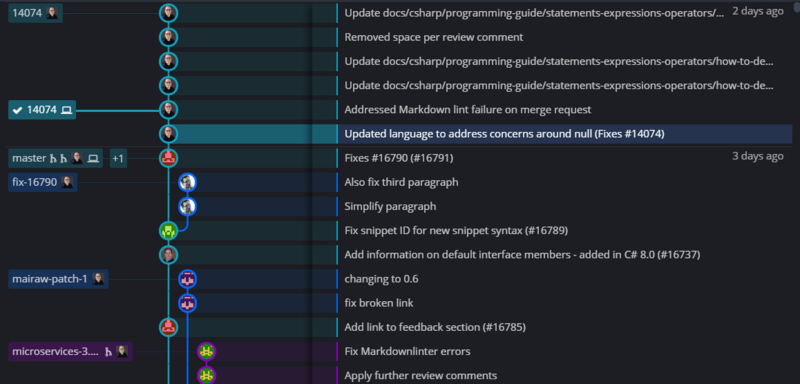The width and height of the screenshot is (800, 384).
Task: Select the remote 14074 branch label without checkmark
Action: [x=36, y=13]
